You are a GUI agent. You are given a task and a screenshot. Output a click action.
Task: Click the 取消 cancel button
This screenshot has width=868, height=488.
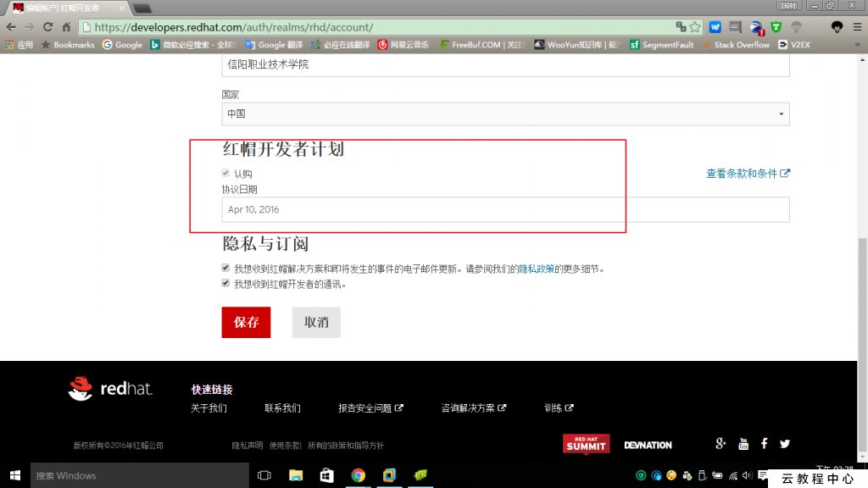(316, 323)
